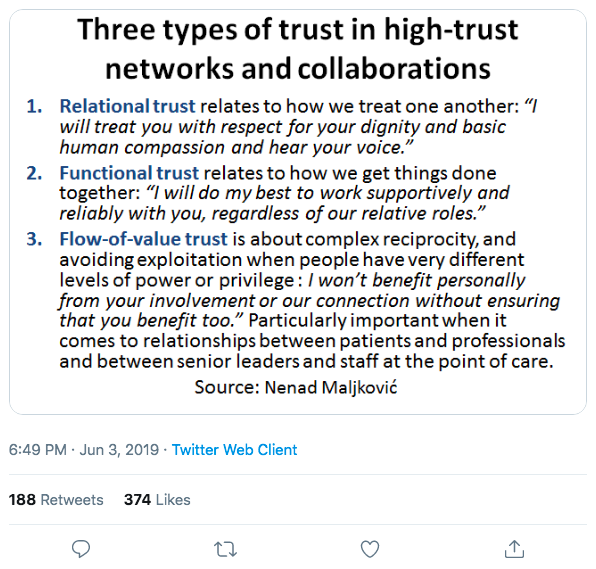Click the 'Three types of trust' image title
The width and height of the screenshot is (596, 569).
(298, 49)
